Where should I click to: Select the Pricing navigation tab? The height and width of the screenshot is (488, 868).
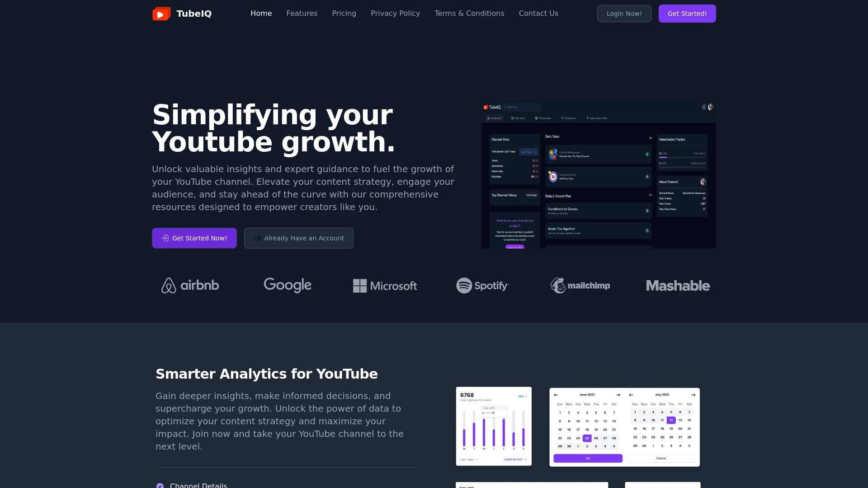tap(344, 13)
